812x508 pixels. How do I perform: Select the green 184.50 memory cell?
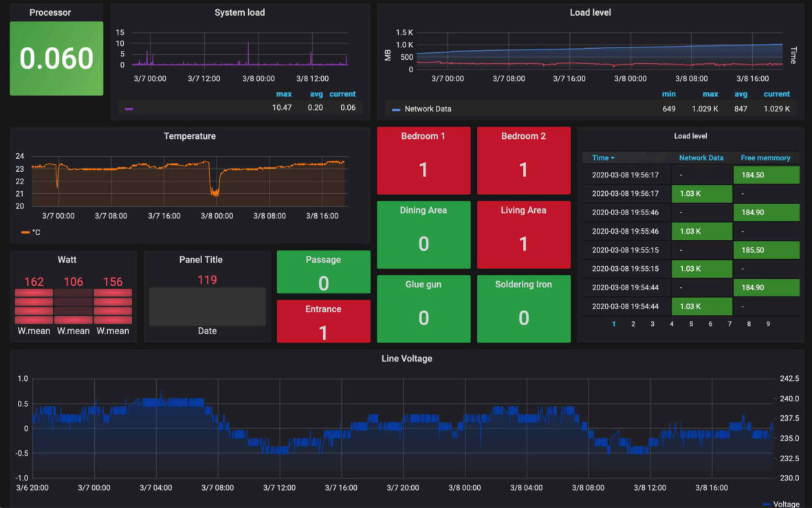[x=766, y=175]
